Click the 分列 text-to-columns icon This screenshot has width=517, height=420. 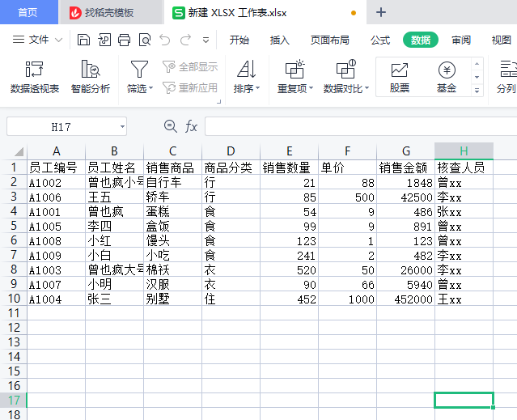[508, 69]
